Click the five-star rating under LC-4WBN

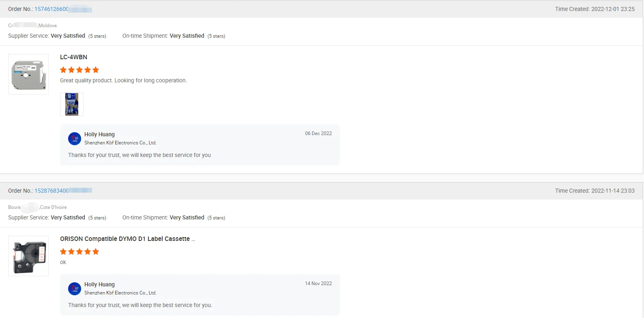tap(79, 70)
